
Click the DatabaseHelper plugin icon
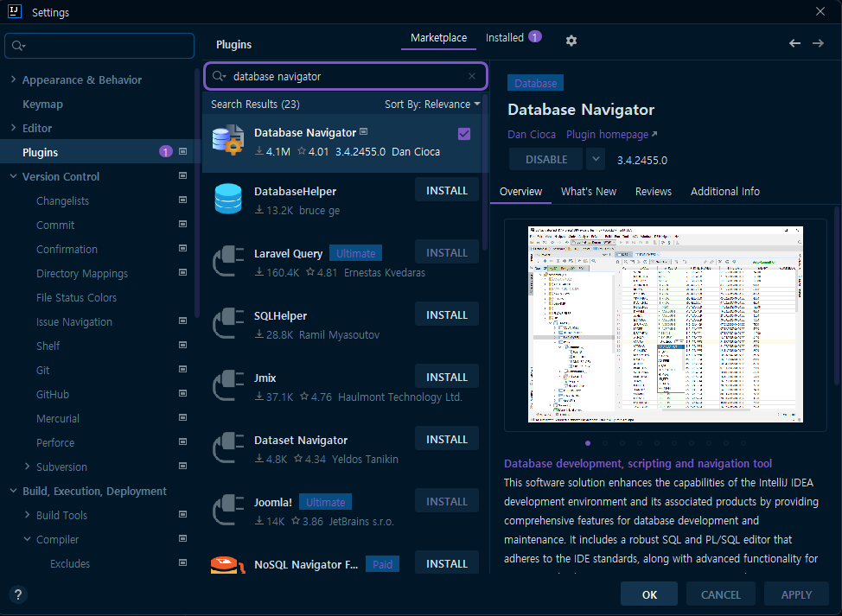click(x=228, y=199)
